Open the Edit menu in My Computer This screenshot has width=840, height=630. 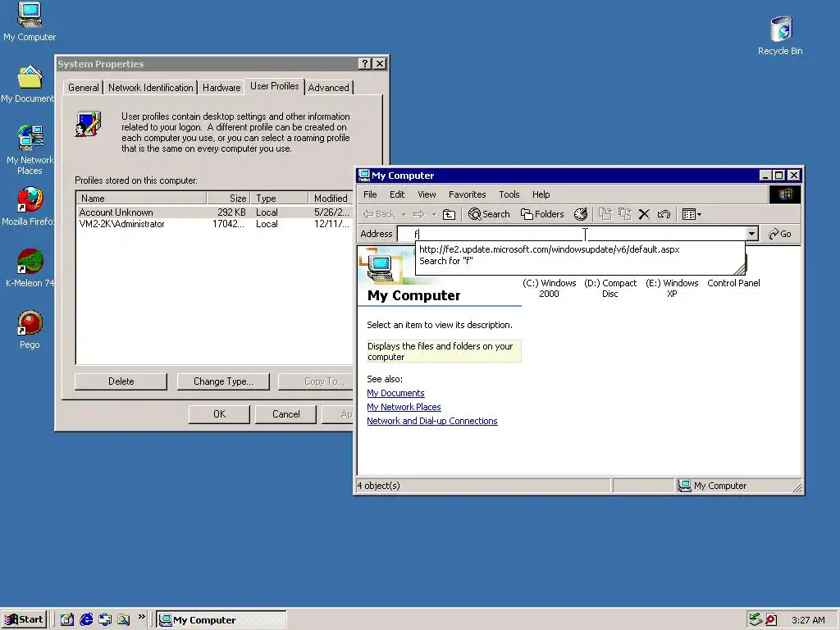click(x=397, y=194)
